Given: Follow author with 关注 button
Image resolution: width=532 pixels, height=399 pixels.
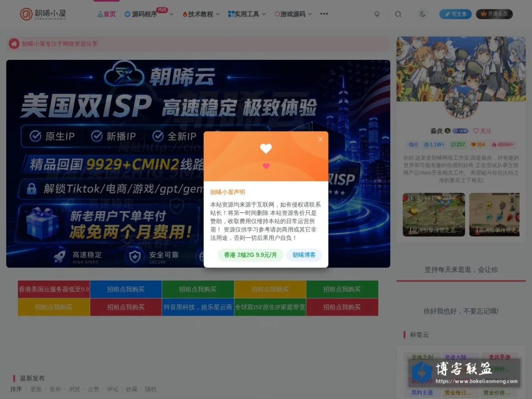Looking at the screenshot, I should (x=482, y=131).
